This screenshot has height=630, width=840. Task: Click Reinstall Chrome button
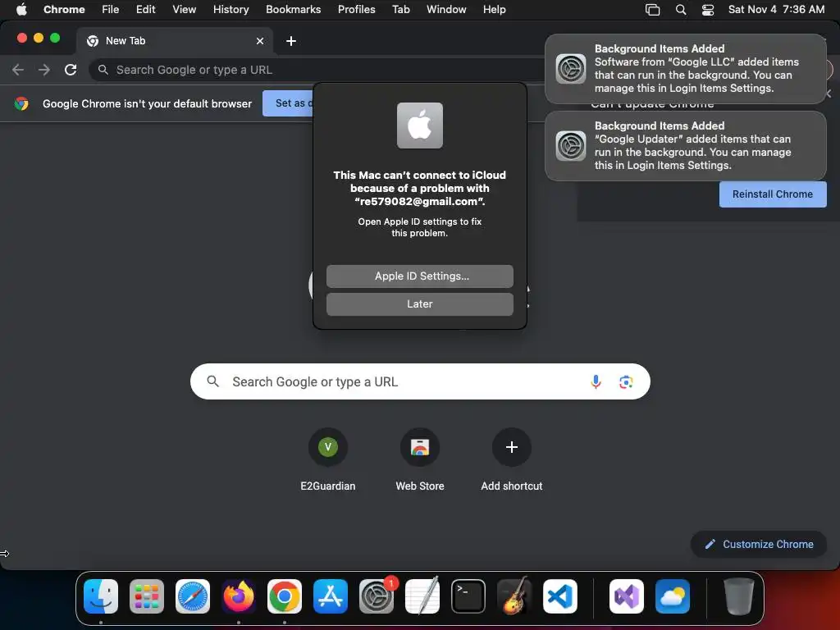click(x=773, y=194)
